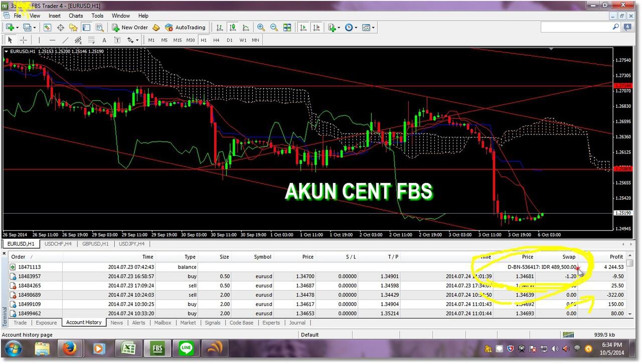This screenshot has height=364, width=642.
Task: Click the Zoom In magnifier icon
Action: pos(261,28)
